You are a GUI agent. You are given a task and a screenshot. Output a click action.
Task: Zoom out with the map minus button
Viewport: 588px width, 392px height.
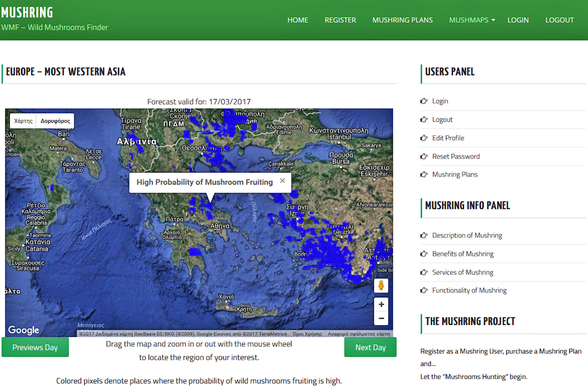pos(381,318)
